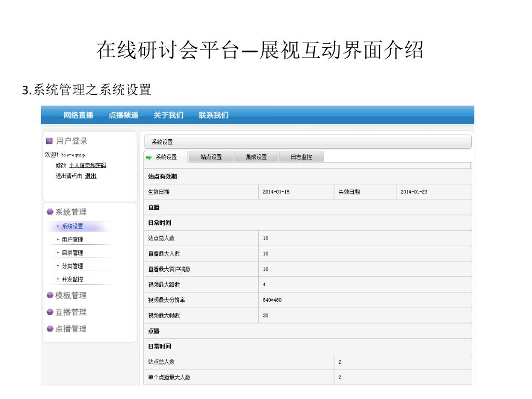The image size is (532, 399).
Task: Switch to the 站点设置 tab
Action: point(211,157)
